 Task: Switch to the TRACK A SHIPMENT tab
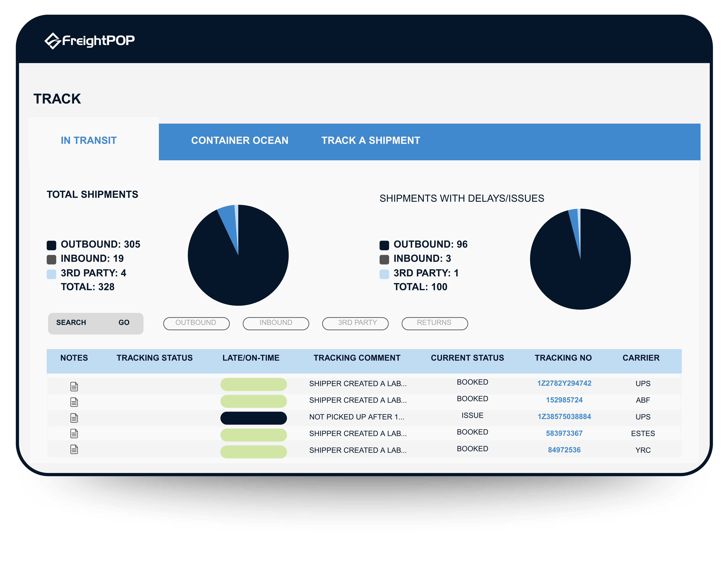371,140
